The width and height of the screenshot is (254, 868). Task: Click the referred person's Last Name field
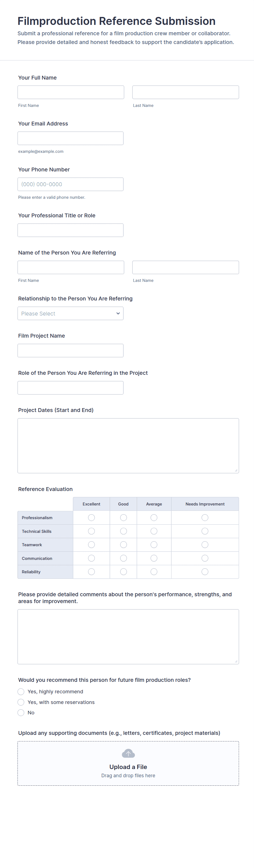coord(185,267)
